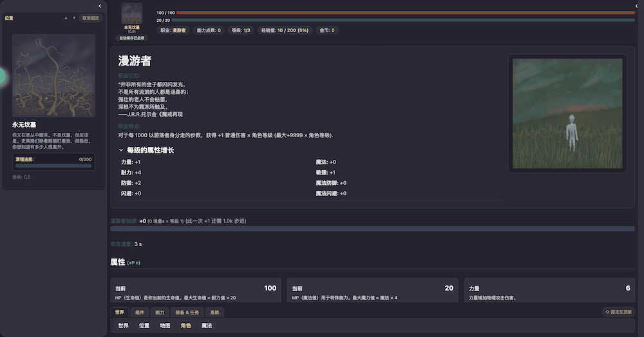Click the chevron at the top-right edge

pos(636,6)
